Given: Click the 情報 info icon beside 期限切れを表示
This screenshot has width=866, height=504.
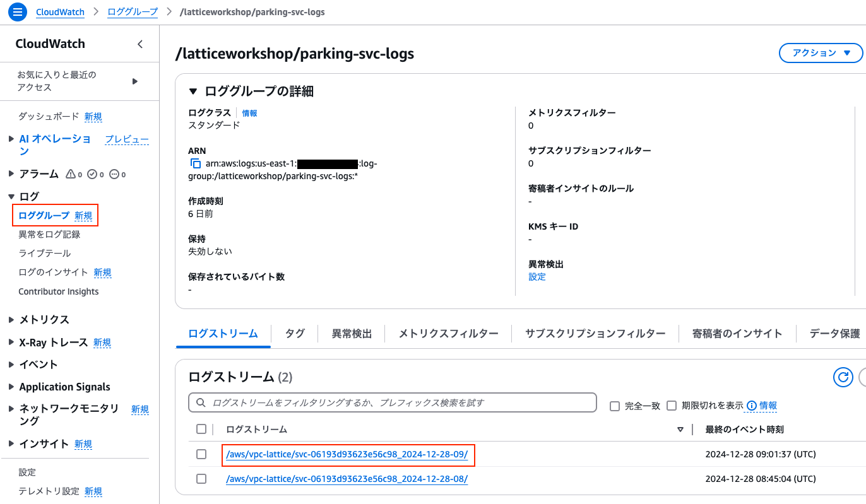Looking at the screenshot, I should tap(752, 406).
